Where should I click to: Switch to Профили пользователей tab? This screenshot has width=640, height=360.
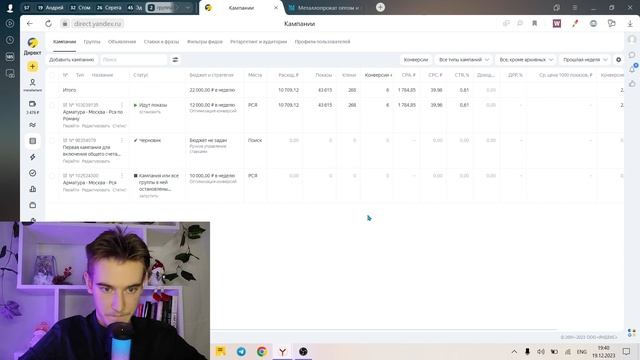322,42
